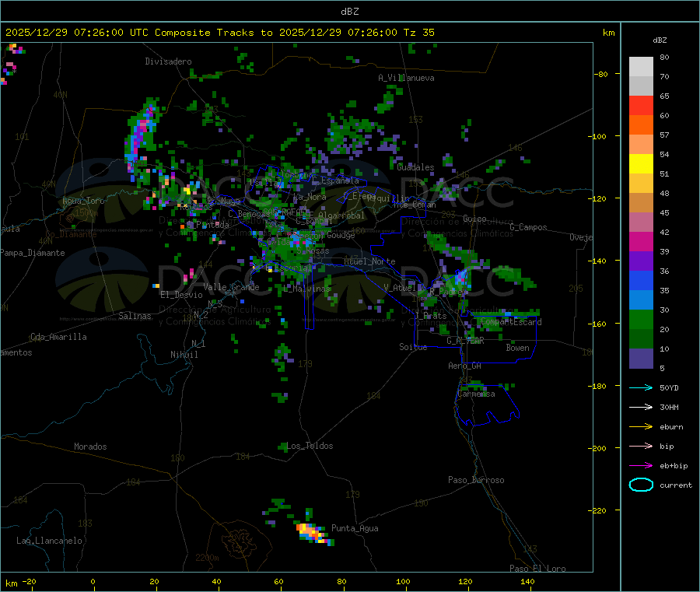This screenshot has height=592, width=700.
Task: Click the blue 35 dBZ legend swatch
Action: (641, 280)
